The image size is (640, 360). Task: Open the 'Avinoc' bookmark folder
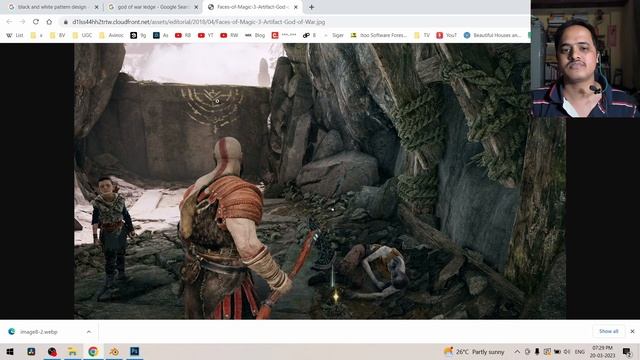point(111,36)
